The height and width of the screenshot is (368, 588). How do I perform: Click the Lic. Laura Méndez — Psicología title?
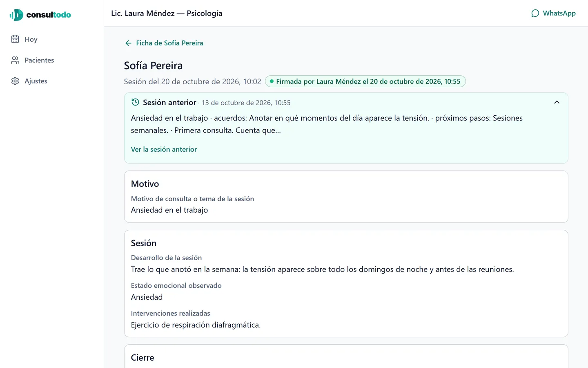(167, 13)
